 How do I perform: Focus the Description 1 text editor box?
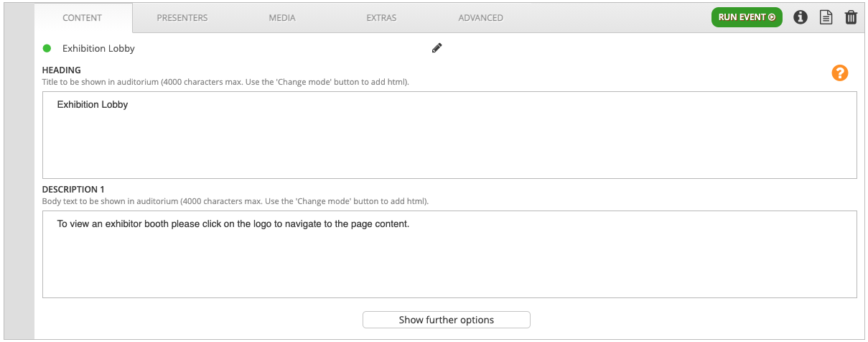click(x=449, y=254)
